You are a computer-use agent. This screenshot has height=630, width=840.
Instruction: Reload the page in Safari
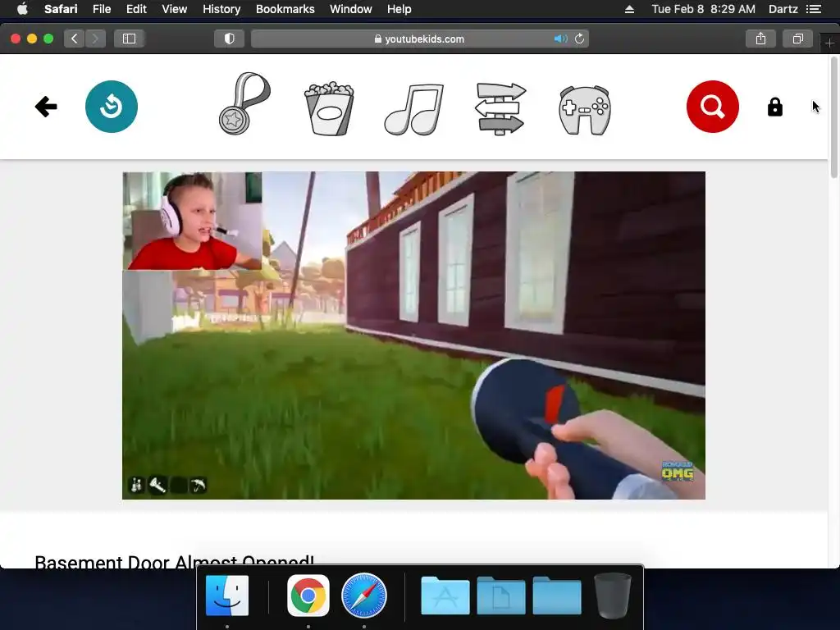click(579, 39)
